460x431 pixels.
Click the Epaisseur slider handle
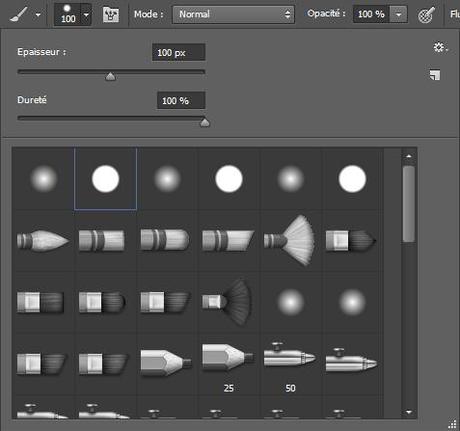pyautogui.click(x=110, y=77)
